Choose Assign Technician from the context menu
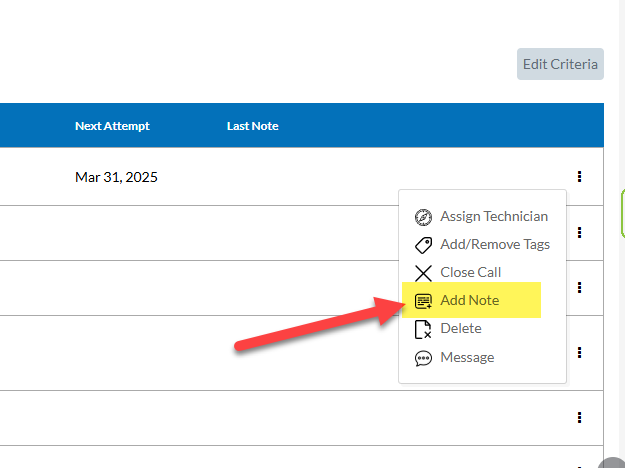This screenshot has height=468, width=625. point(494,217)
